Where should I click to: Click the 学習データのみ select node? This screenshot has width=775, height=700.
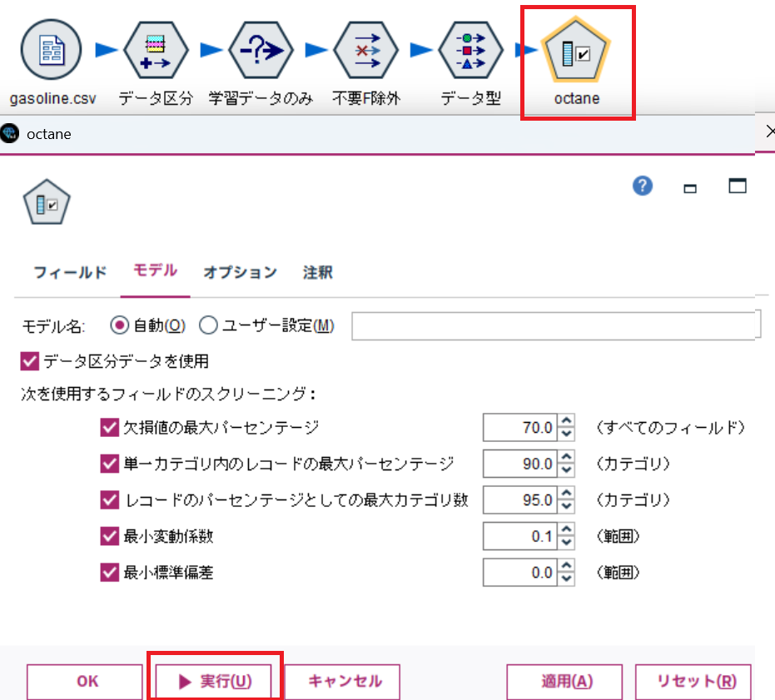[261, 50]
